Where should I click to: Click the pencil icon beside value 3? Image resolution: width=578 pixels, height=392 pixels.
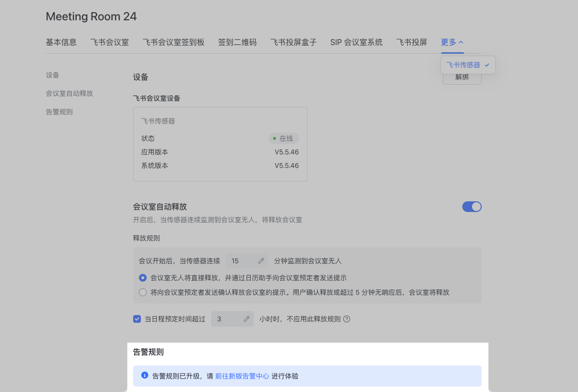tap(246, 319)
